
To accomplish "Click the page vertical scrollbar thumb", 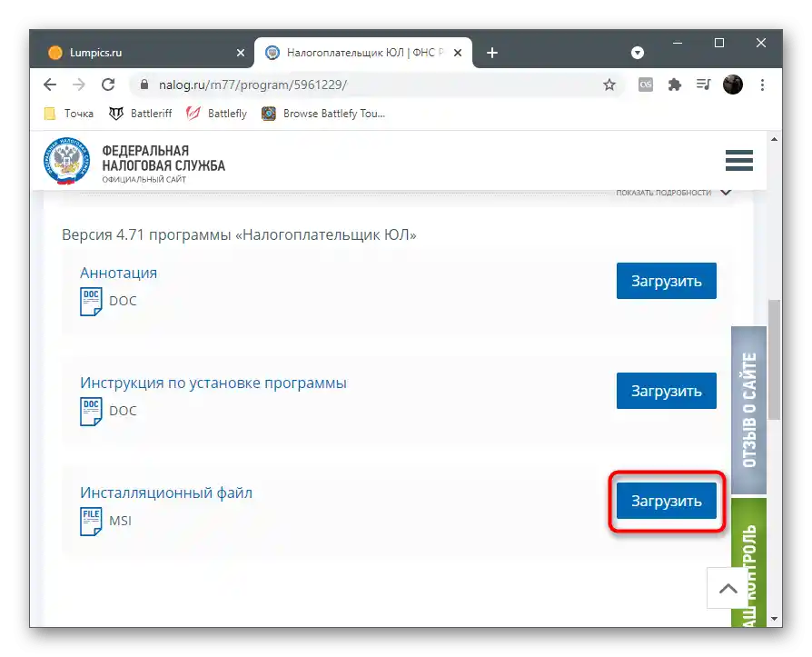I will click(x=774, y=360).
